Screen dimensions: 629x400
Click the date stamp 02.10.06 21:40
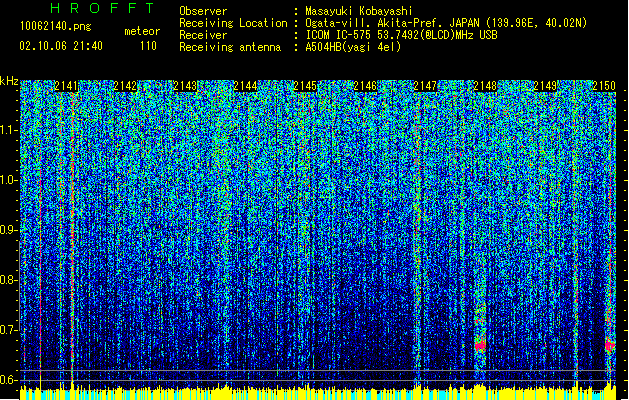pos(61,46)
